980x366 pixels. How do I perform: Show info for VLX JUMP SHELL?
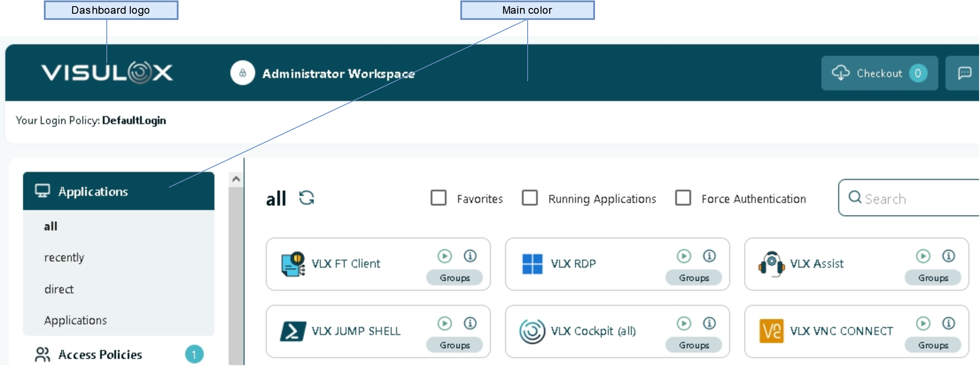pyautogui.click(x=470, y=323)
